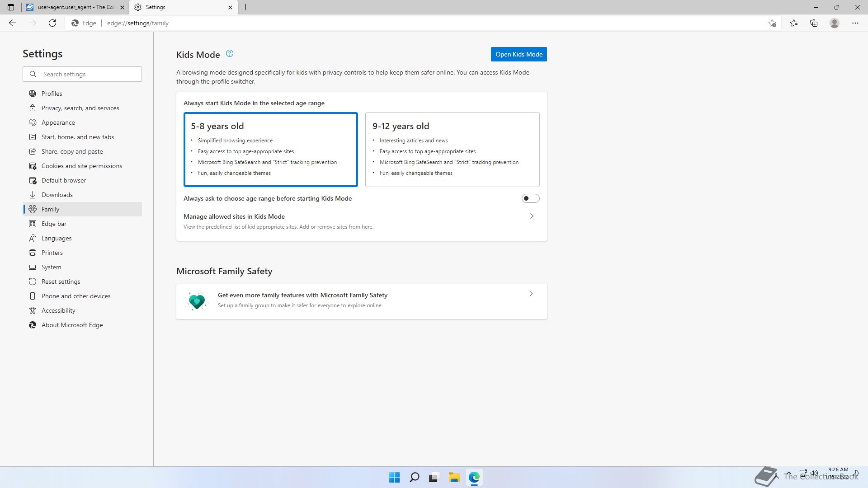Open Profiles settings

point(82,94)
